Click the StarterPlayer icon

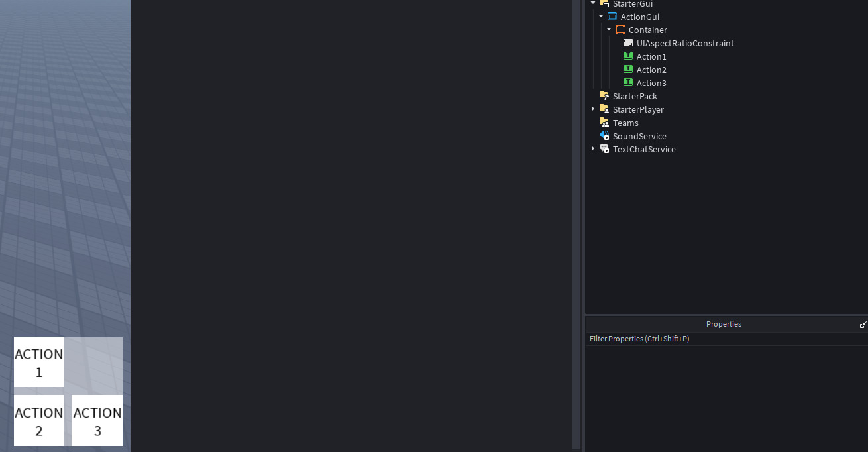604,109
